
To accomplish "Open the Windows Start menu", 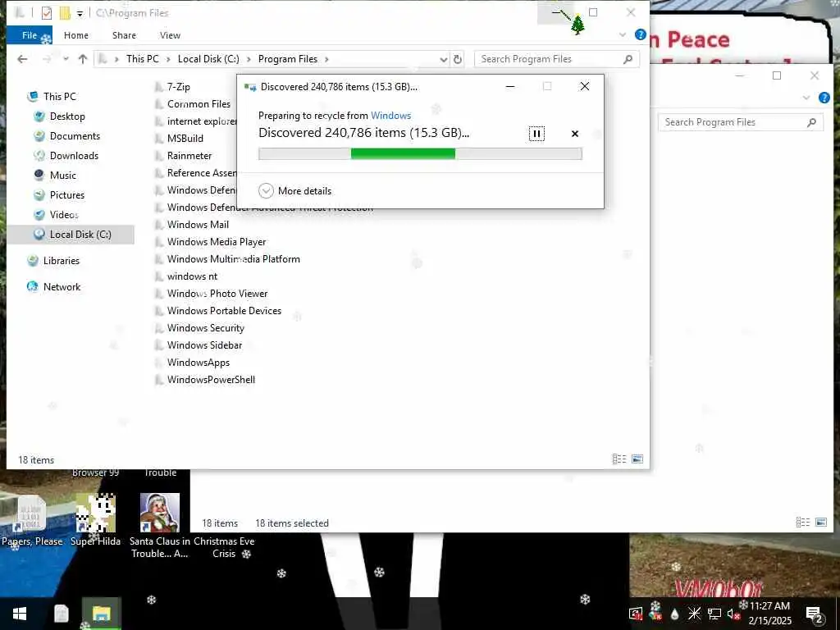I will (20, 614).
